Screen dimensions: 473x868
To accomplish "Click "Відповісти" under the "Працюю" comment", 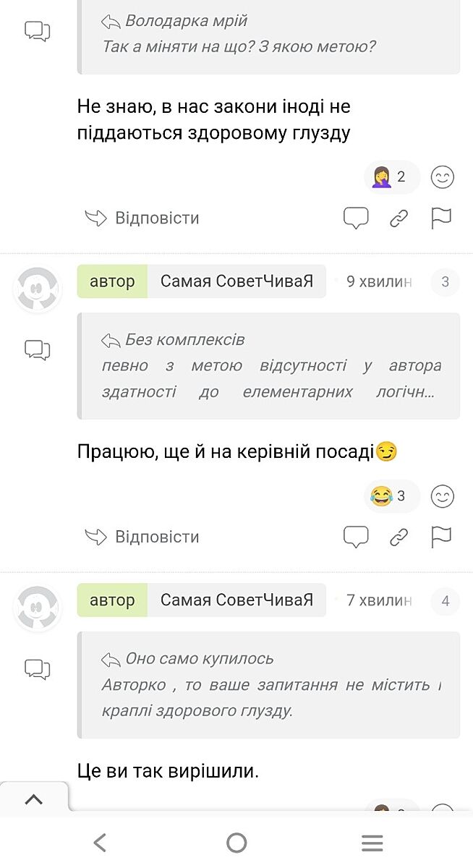I will coord(142,537).
